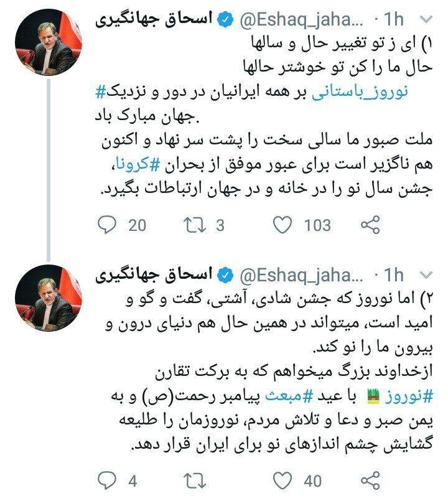Select the verified badge on first tweet

tap(225, 20)
